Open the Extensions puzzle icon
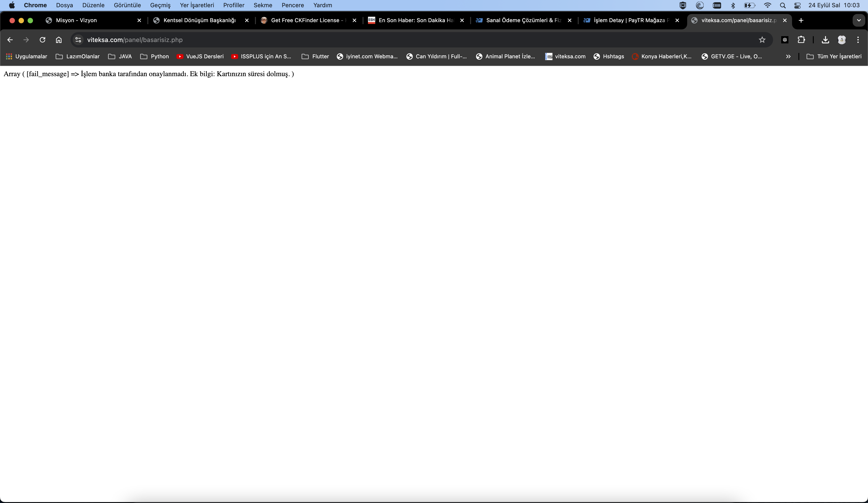This screenshot has height=503, width=868. 801,40
